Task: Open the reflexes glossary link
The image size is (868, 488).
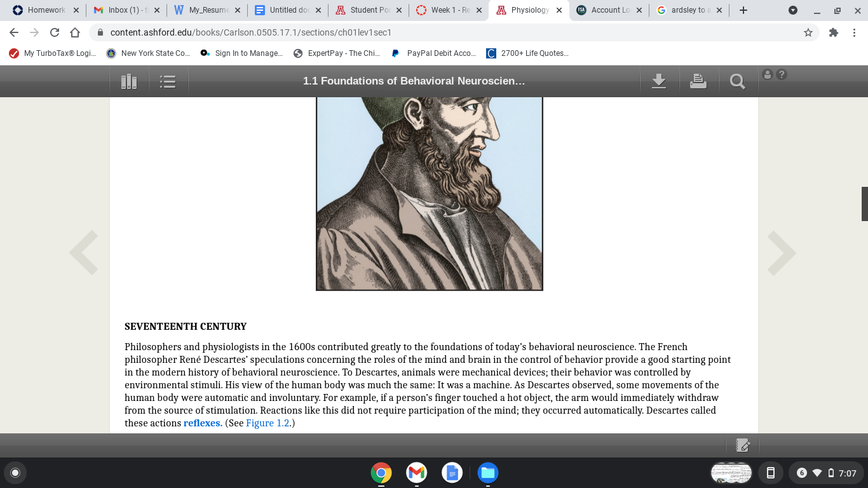Action: coord(203,423)
